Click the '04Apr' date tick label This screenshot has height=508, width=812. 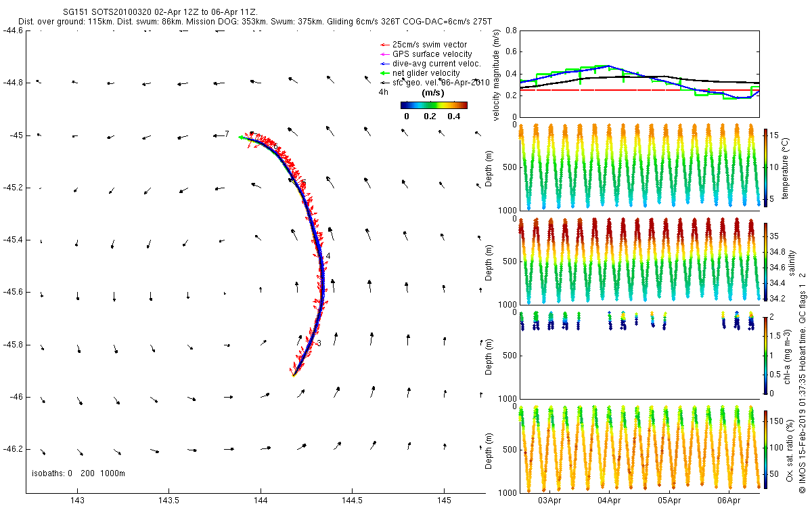[x=610, y=501]
